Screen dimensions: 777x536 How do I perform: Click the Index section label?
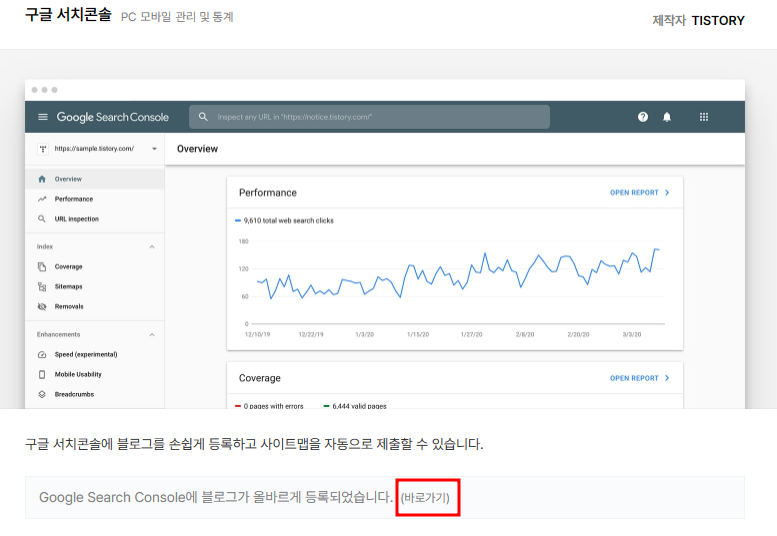pyautogui.click(x=45, y=247)
